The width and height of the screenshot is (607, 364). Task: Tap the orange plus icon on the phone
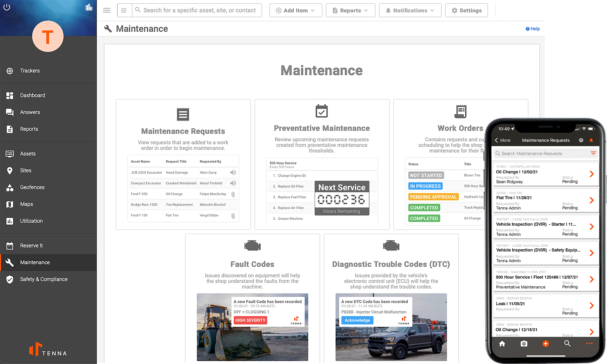pos(546,344)
